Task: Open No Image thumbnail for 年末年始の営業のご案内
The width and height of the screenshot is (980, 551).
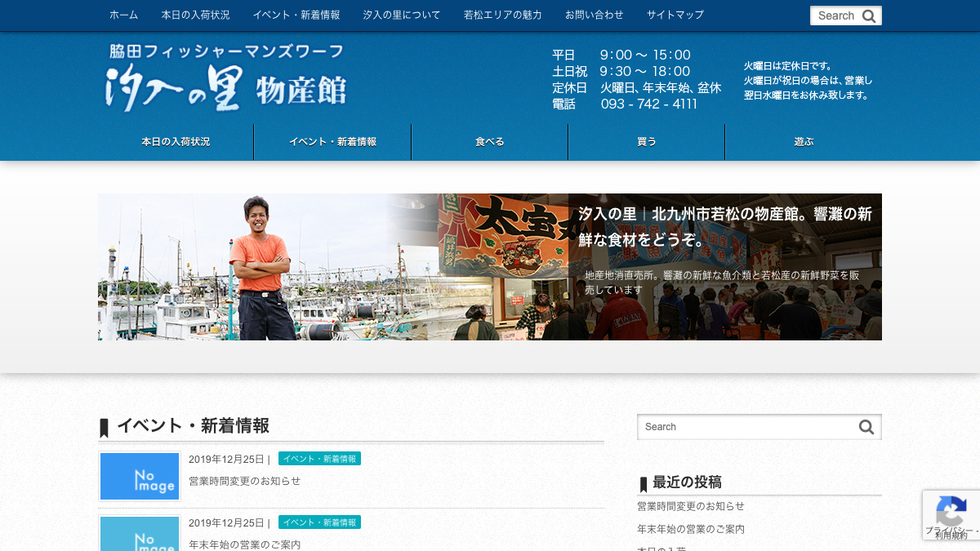Action: point(140,534)
